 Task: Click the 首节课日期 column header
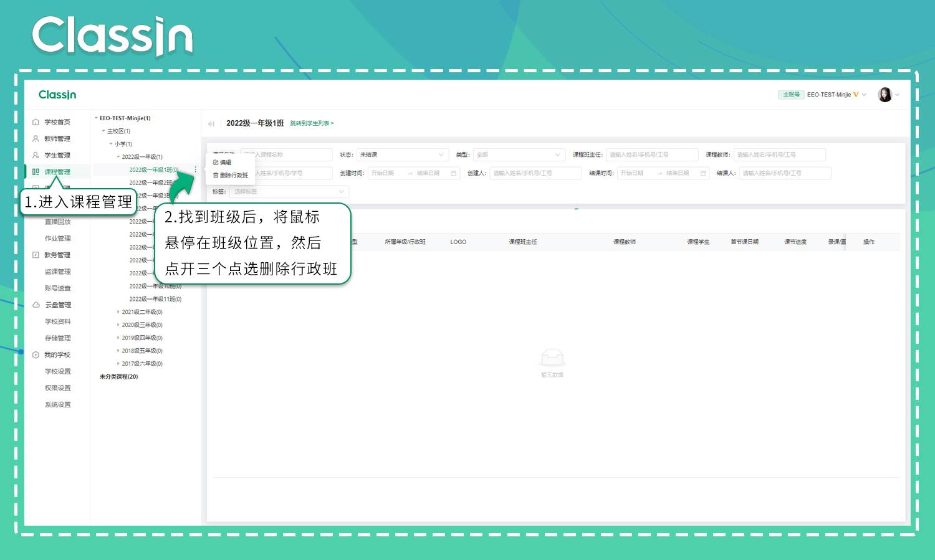pyautogui.click(x=744, y=242)
